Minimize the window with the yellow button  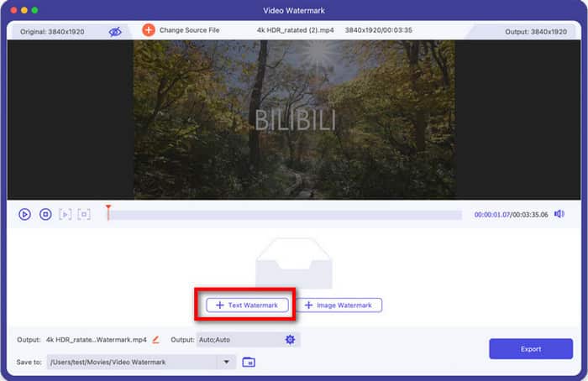(x=24, y=10)
